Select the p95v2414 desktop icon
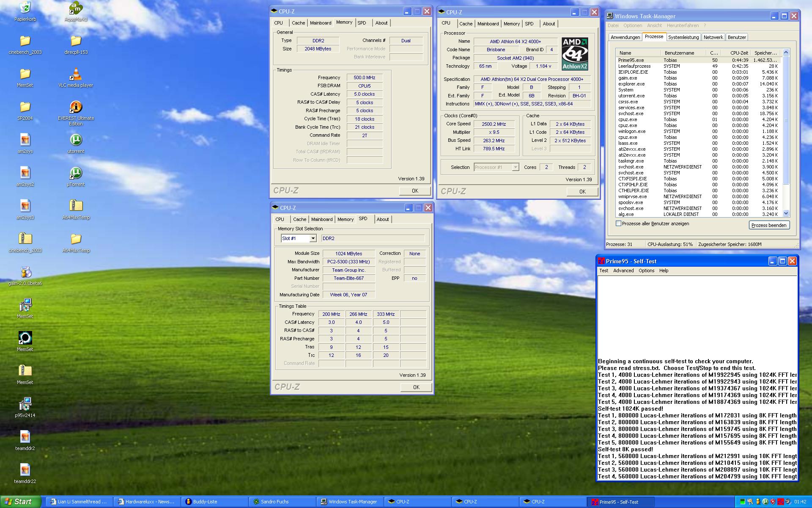812x508 pixels. (x=25, y=404)
